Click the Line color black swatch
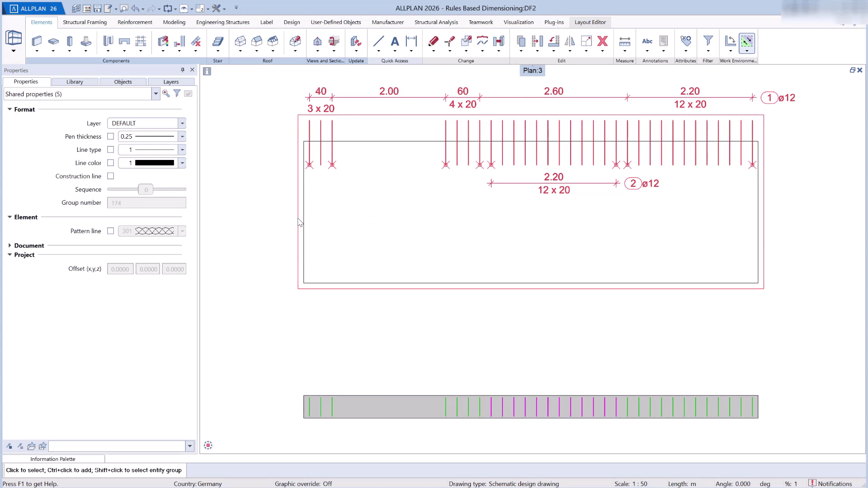The width and height of the screenshot is (868, 488). point(154,163)
